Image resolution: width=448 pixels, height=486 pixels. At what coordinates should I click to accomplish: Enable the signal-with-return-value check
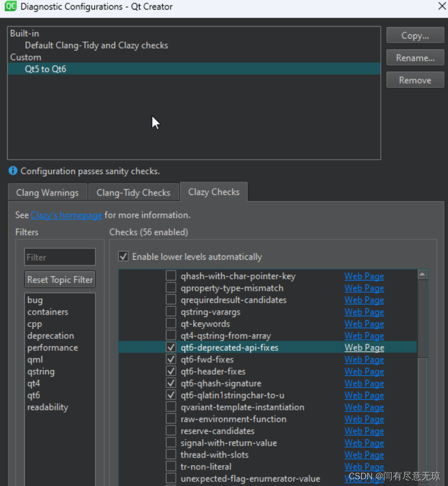[171, 443]
